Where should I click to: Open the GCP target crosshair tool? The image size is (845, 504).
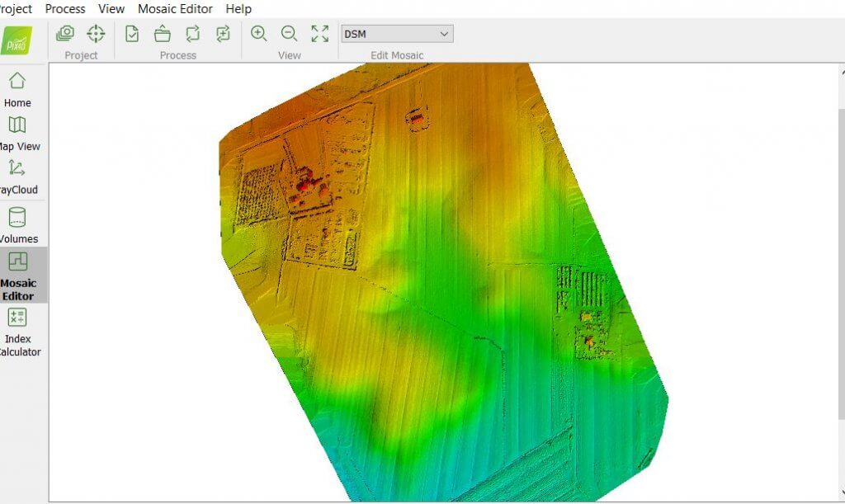tap(96, 34)
